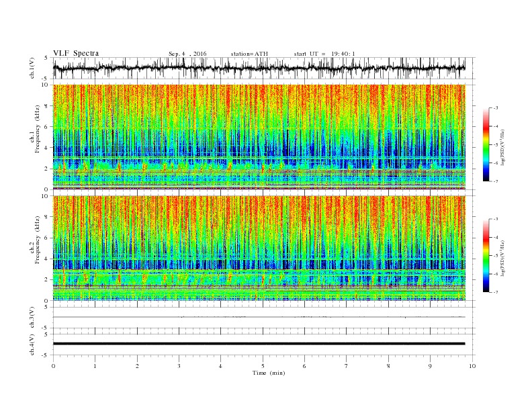Click the "-7" tick on ch.1 color bar

point(496,181)
